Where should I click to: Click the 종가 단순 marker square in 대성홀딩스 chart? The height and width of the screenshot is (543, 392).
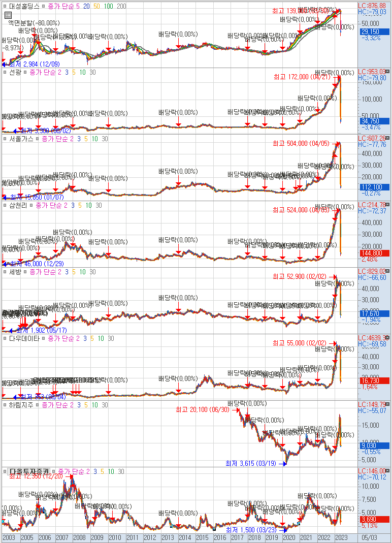44,6
